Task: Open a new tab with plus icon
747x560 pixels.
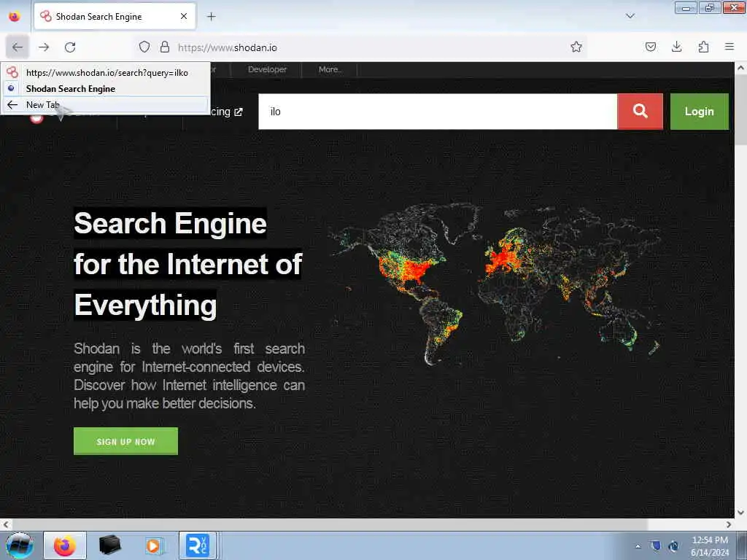Action: [212, 17]
